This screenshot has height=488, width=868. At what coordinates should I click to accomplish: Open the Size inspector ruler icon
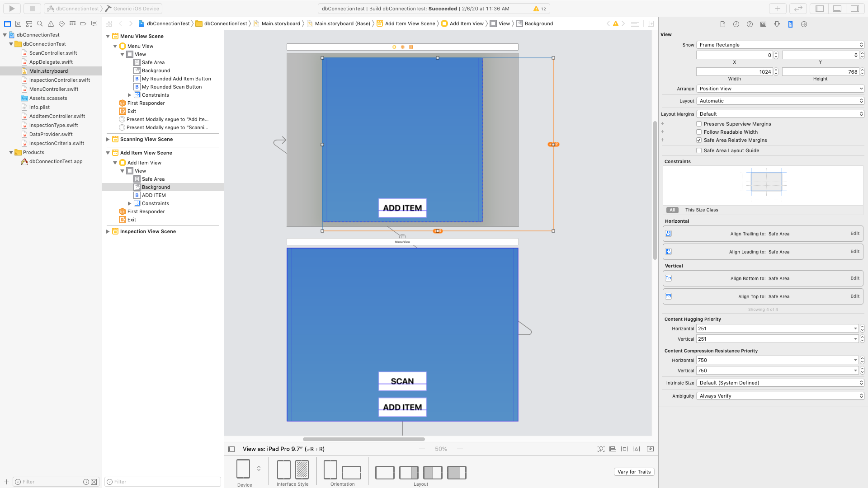(790, 24)
